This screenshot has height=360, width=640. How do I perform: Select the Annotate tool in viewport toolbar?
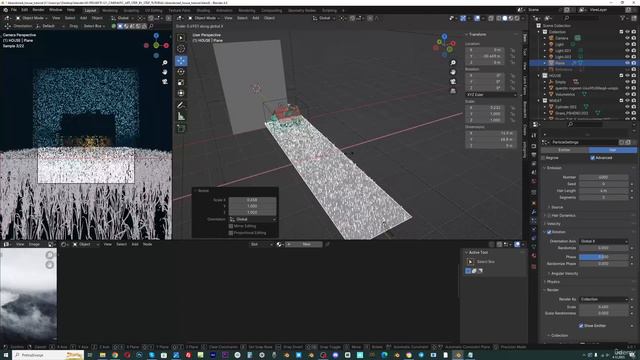click(181, 105)
